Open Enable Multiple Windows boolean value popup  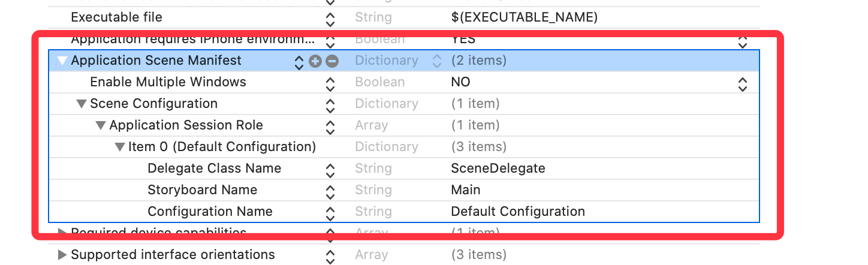[x=743, y=83]
